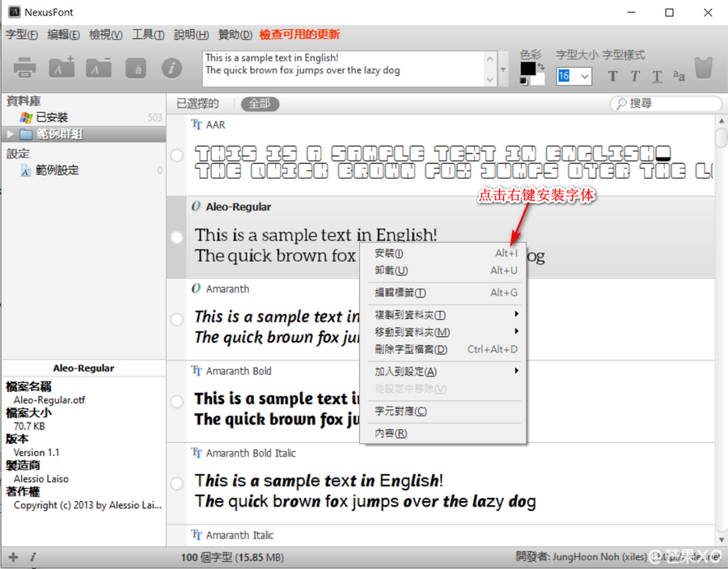Click the white background color swatch
Screen dimensions: 728x569
click(x=540, y=80)
